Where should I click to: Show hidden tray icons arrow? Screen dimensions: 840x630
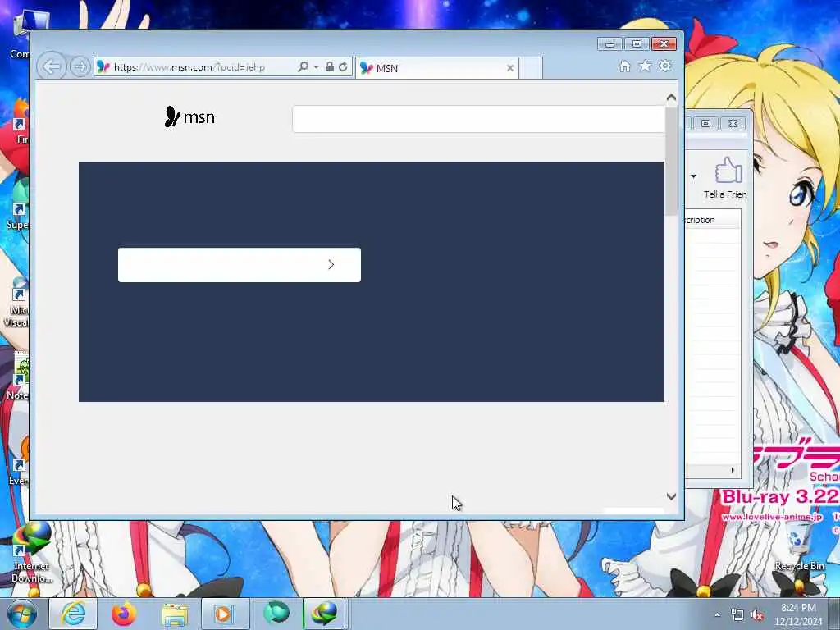coord(717,614)
